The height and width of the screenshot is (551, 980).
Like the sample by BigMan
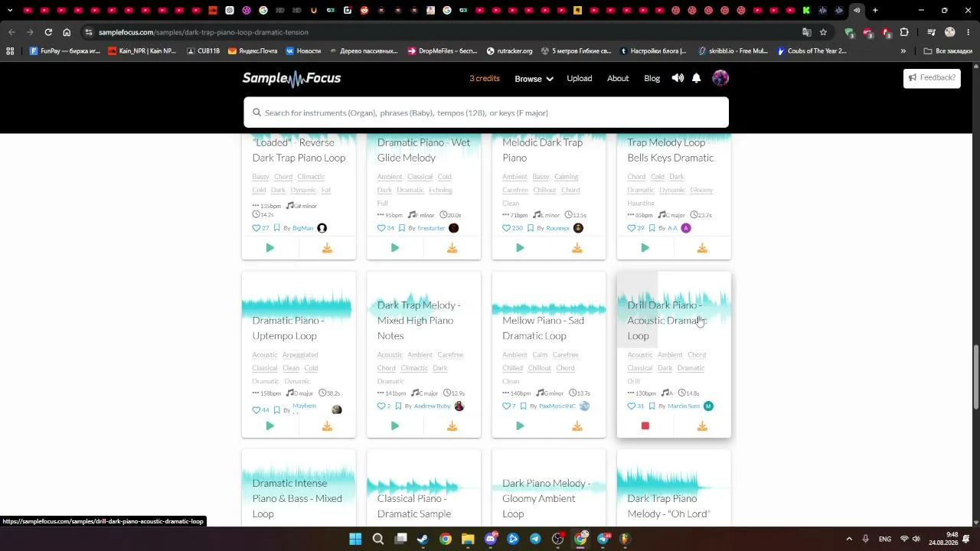[256, 228]
